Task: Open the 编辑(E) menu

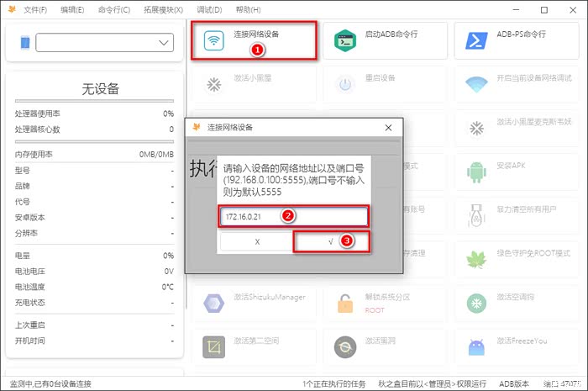Action: coord(72,10)
